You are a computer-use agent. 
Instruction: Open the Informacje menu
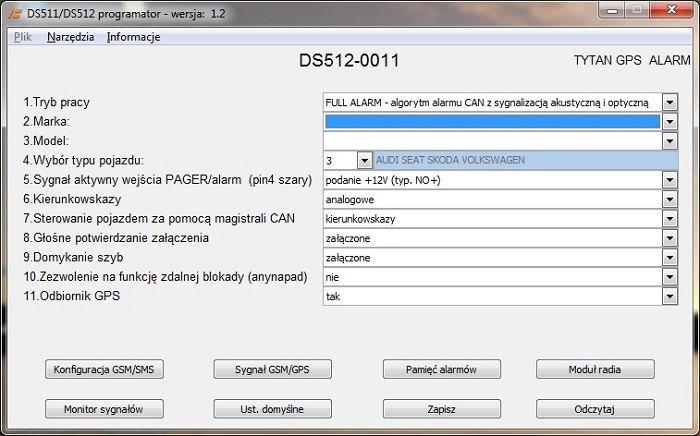(133, 37)
